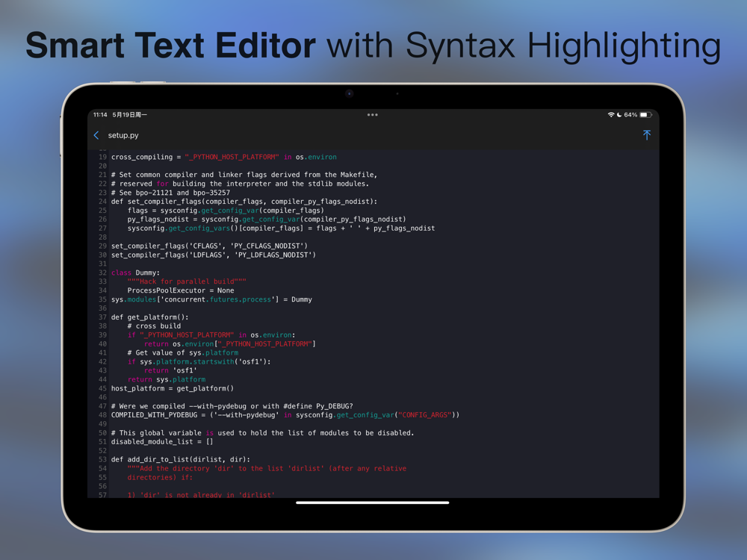Viewport: 747px width, 560px height.
Task: Click 'host_platform = get_platform()' line
Action: [x=173, y=388]
